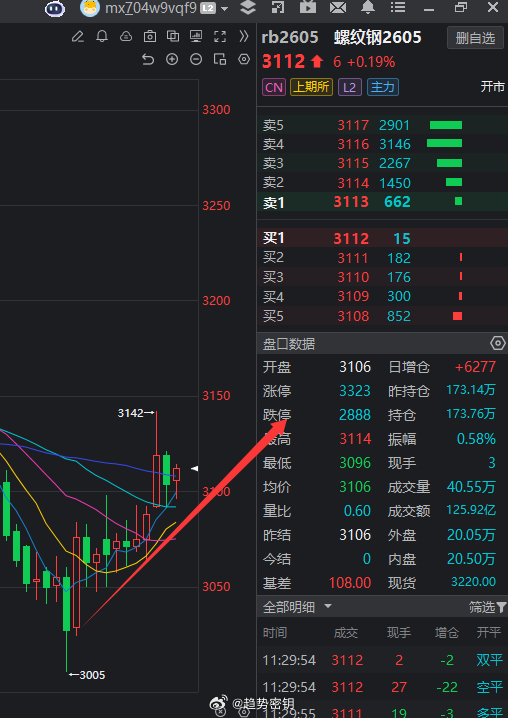The image size is (508, 718).
Task: Click the 成交量 value 40.55万
Action: click(471, 487)
